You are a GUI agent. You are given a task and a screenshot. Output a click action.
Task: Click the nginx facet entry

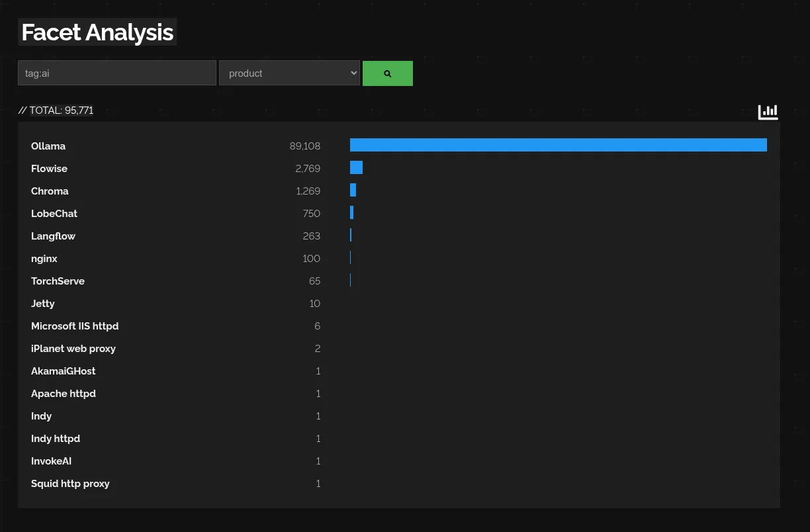click(44, 259)
